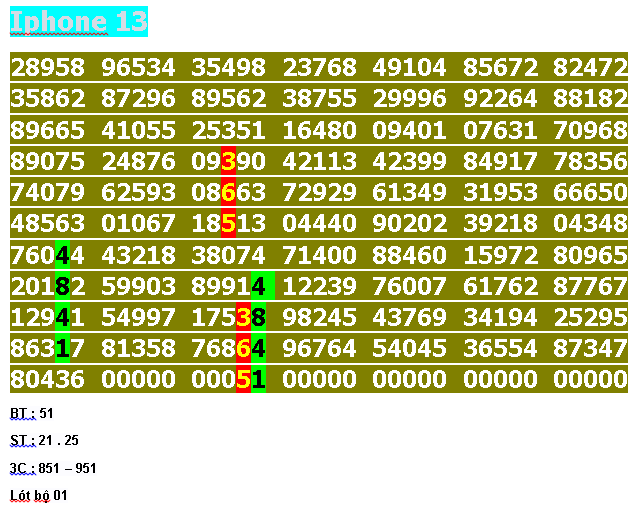Select number 24876
Viewport: 642px width, 516px height.
(x=138, y=161)
